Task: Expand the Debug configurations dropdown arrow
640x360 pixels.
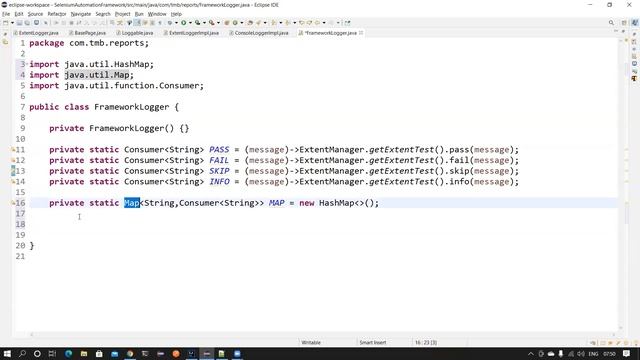Action: (x=176, y=23)
